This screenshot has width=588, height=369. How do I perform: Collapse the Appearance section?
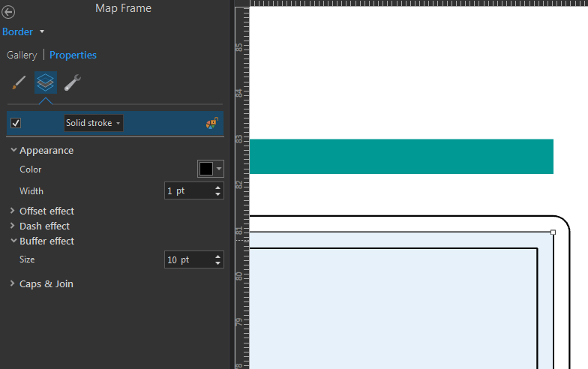point(13,150)
